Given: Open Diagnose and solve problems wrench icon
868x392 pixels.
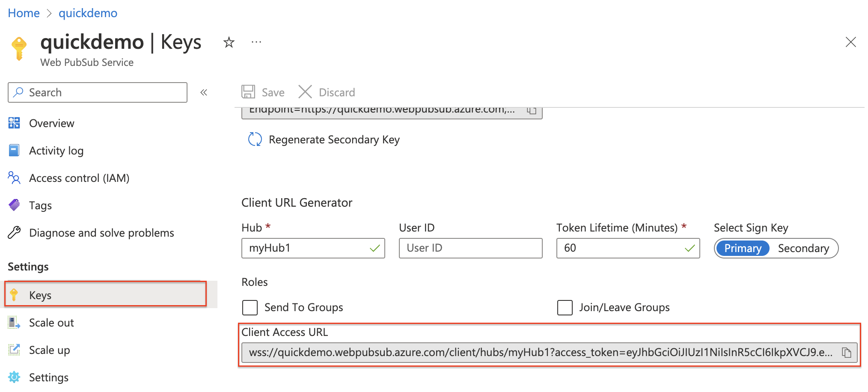Looking at the screenshot, I should [14, 232].
